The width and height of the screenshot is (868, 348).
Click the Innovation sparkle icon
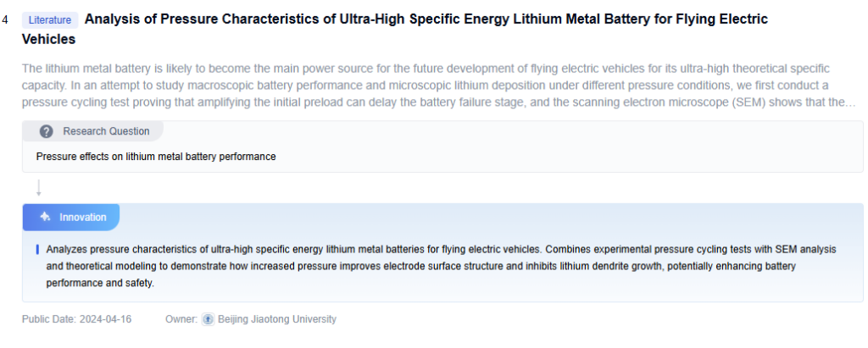pyautogui.click(x=45, y=218)
